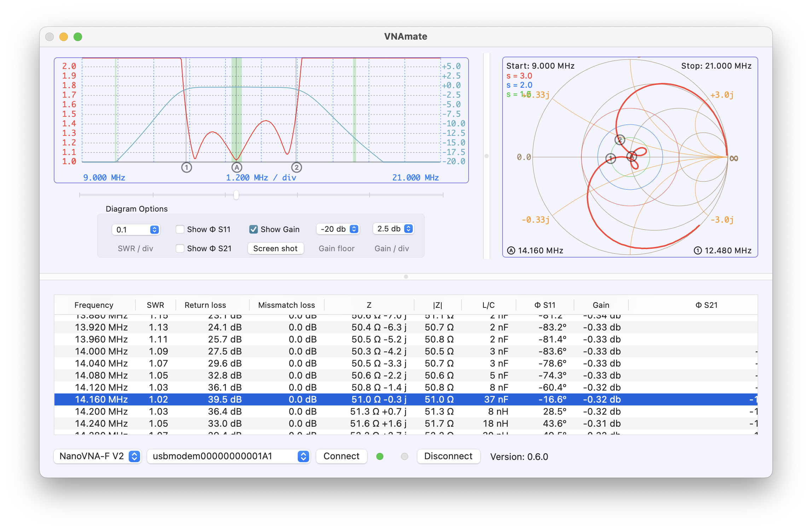
Task: Click marker 1 on the Smith chart
Action: click(611, 158)
